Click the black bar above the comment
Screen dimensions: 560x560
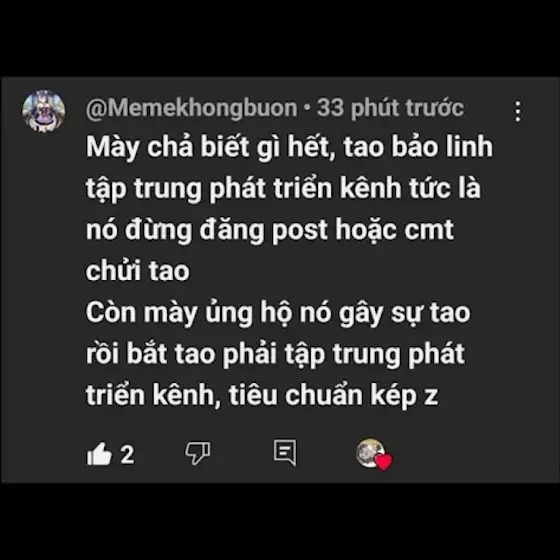coord(280,38)
